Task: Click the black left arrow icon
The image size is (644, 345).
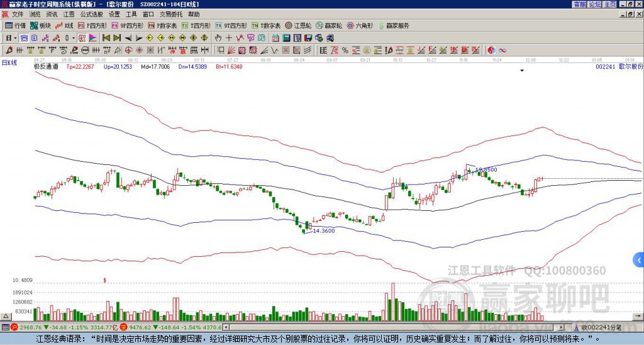Action: click(128, 38)
